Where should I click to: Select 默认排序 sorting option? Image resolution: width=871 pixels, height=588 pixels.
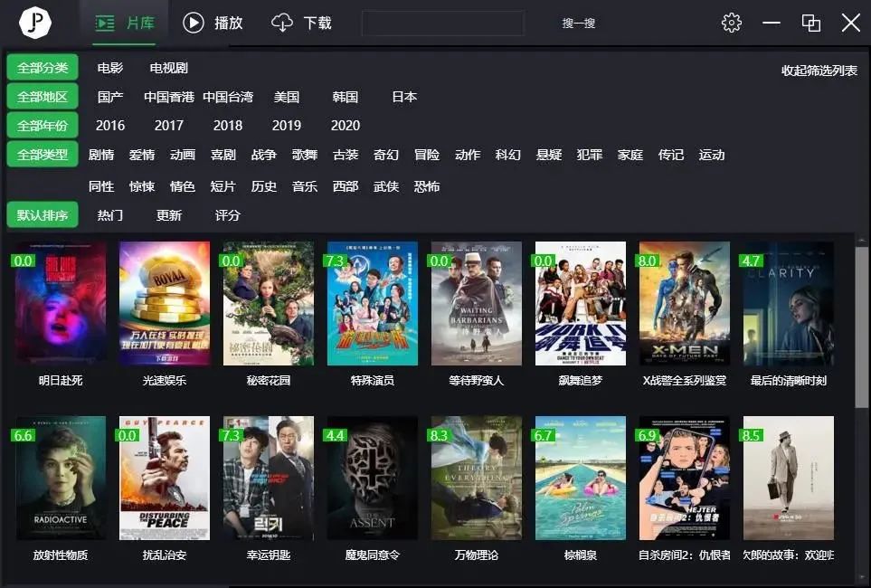tap(43, 215)
